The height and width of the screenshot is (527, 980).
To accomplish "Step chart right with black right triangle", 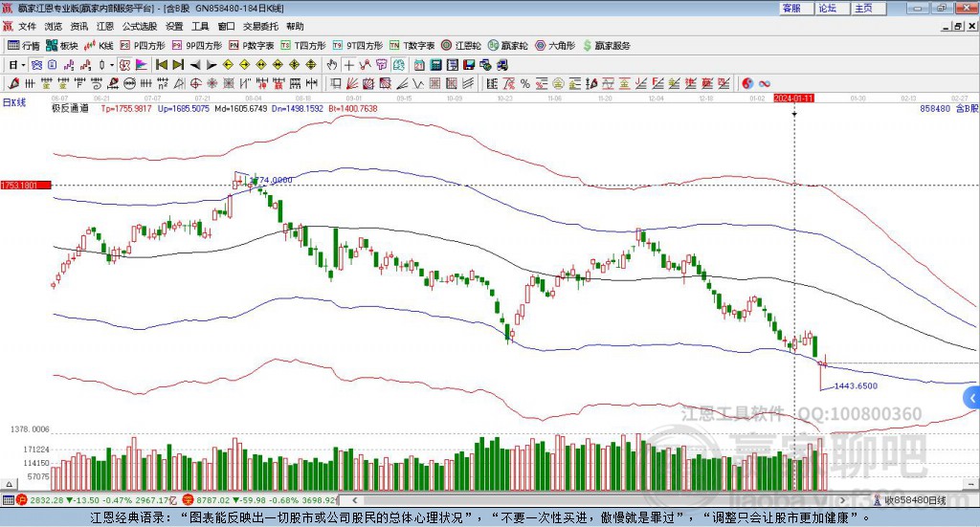I will pyautogui.click(x=212, y=65).
